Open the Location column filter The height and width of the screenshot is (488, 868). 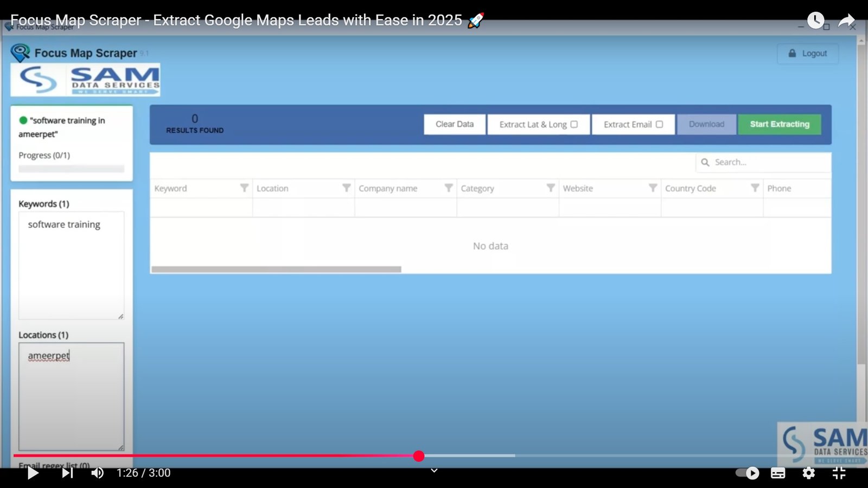[347, 188]
